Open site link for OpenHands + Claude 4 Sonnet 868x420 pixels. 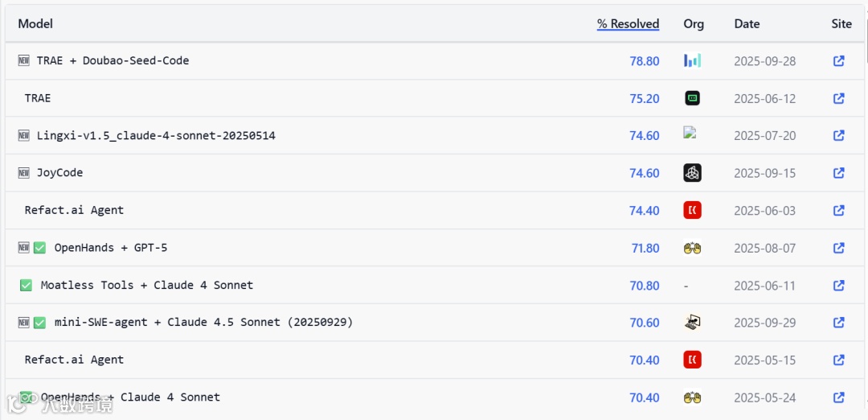838,397
